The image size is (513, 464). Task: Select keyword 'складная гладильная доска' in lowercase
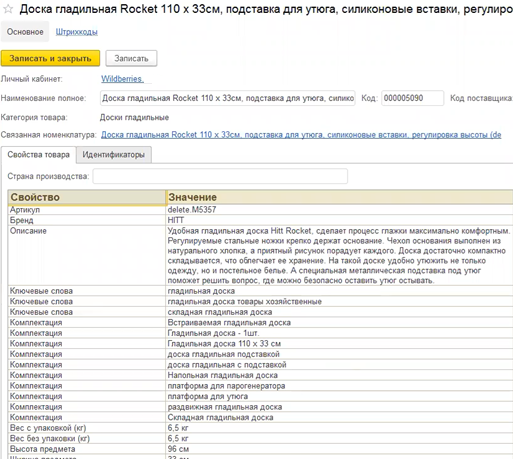click(x=339, y=312)
